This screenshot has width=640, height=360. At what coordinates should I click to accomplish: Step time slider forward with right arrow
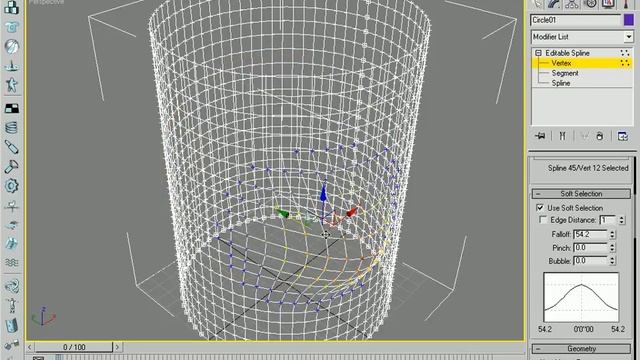(117, 347)
